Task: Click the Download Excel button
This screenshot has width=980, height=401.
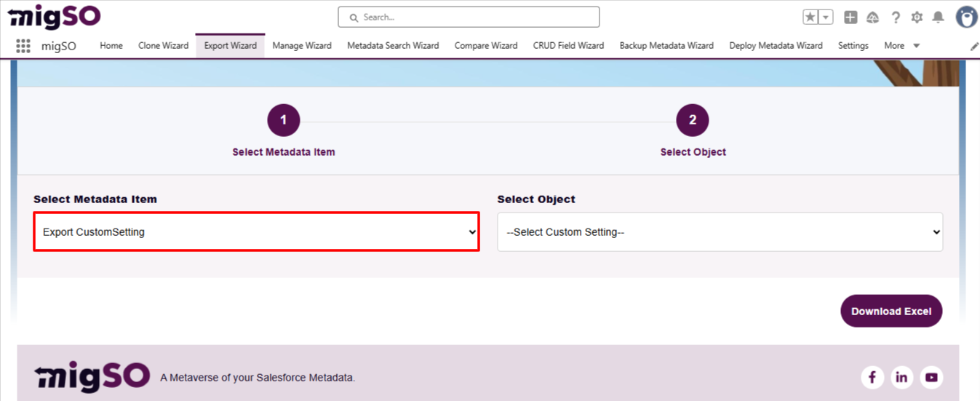Action: 891,311
